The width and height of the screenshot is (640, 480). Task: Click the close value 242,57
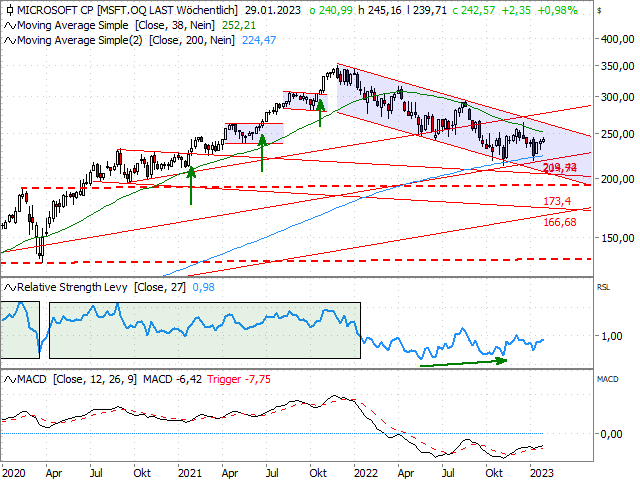(478, 10)
